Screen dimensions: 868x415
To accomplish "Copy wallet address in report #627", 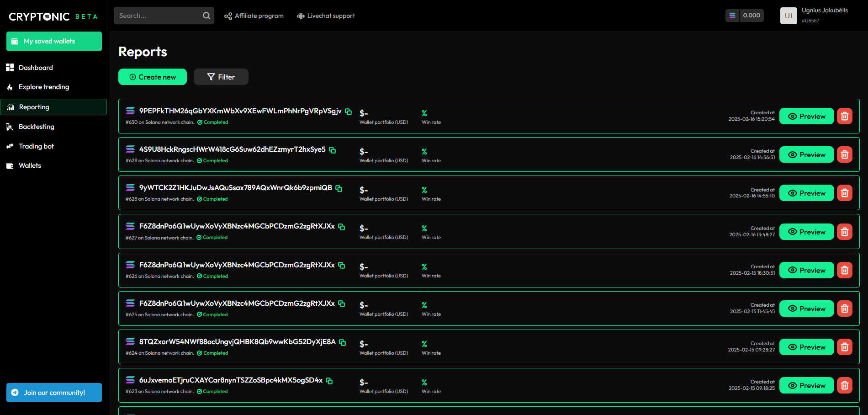I will (342, 227).
